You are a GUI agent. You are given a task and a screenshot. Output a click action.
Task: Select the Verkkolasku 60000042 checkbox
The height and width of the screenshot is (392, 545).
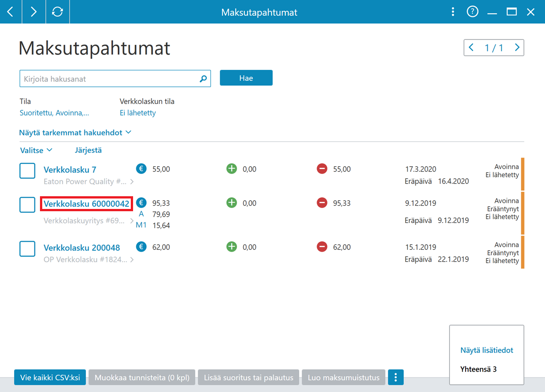pos(27,204)
